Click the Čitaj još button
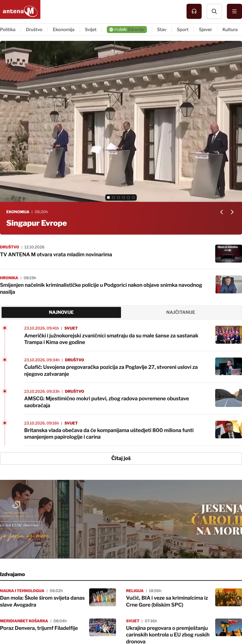 [x=121, y=458]
